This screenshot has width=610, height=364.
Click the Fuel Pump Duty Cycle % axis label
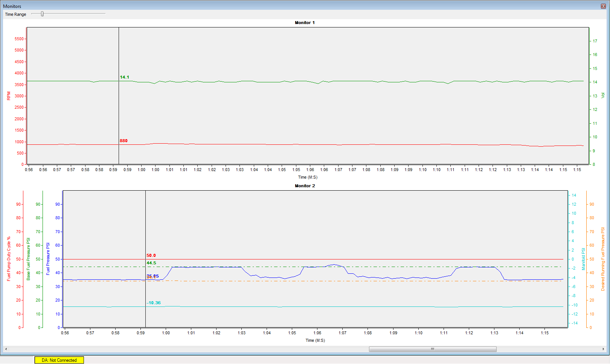coord(9,259)
